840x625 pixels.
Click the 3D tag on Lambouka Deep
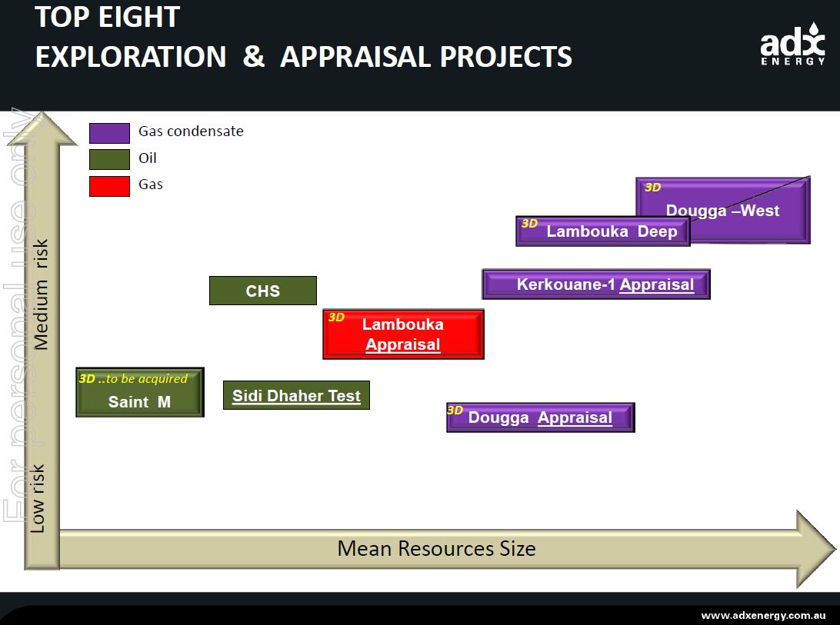pyautogui.click(x=529, y=224)
